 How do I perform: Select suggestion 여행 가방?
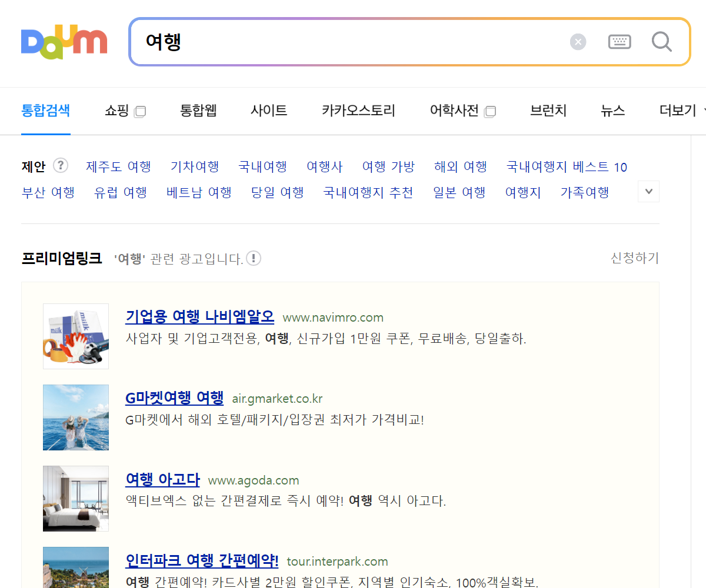point(388,167)
